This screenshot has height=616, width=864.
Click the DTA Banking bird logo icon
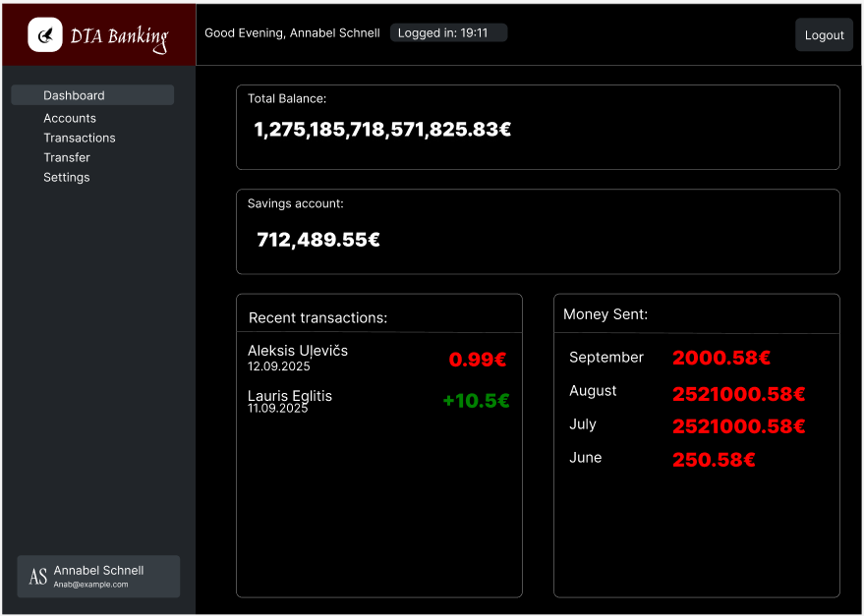[x=45, y=35]
